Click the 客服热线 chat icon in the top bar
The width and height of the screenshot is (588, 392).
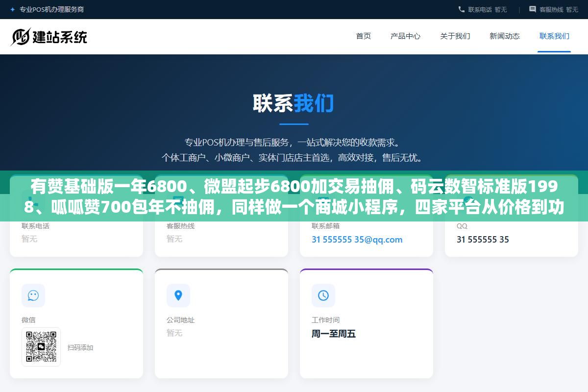click(533, 9)
